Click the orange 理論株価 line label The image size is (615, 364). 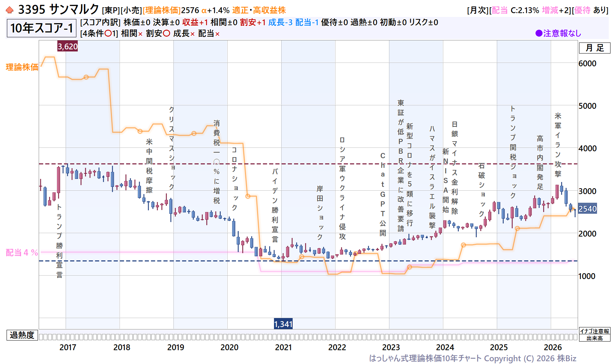pos(22,67)
